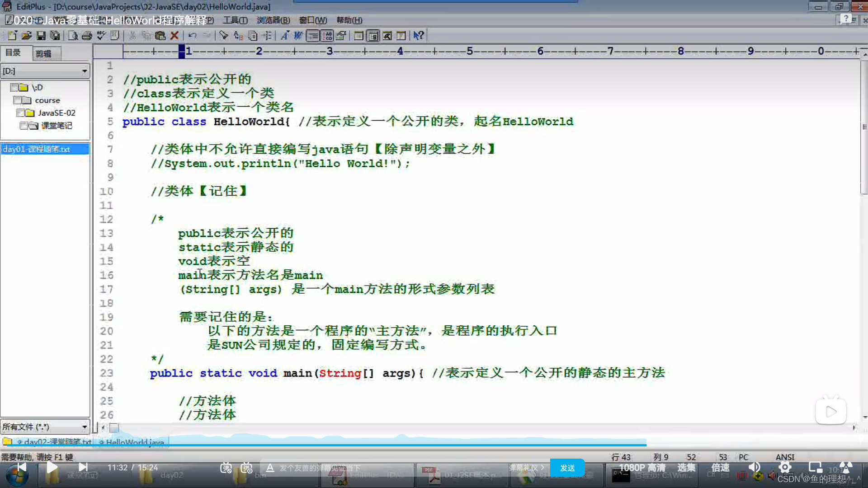This screenshot has height=488, width=868.
Task: Click the Print toolbar icon
Action: (87, 36)
